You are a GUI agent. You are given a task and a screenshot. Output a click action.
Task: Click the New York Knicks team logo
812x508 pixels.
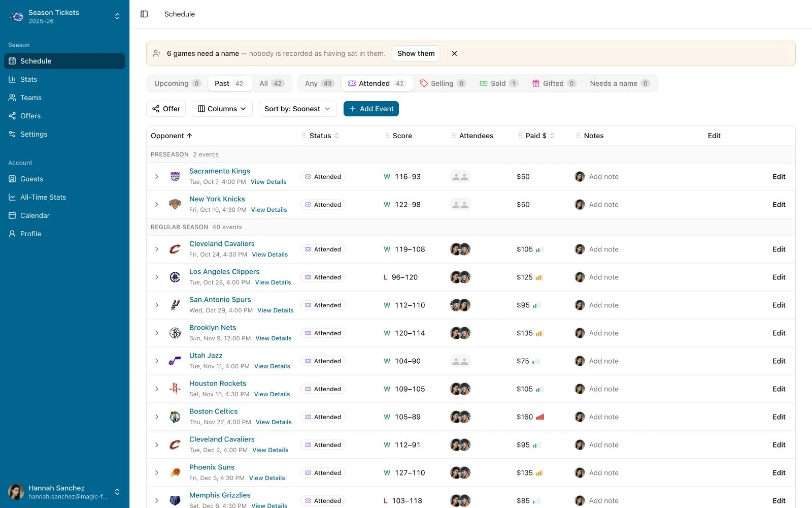(x=175, y=205)
